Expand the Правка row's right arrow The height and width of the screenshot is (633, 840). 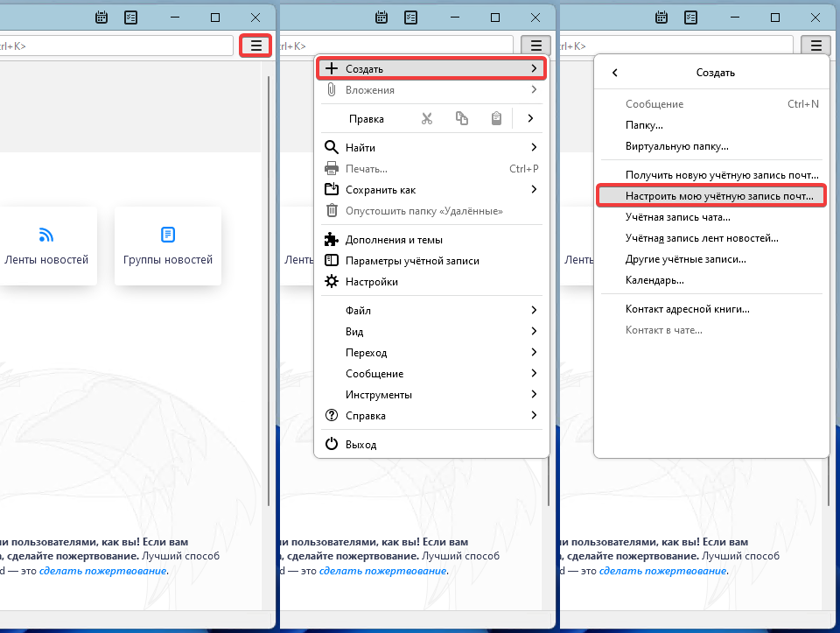(x=530, y=118)
